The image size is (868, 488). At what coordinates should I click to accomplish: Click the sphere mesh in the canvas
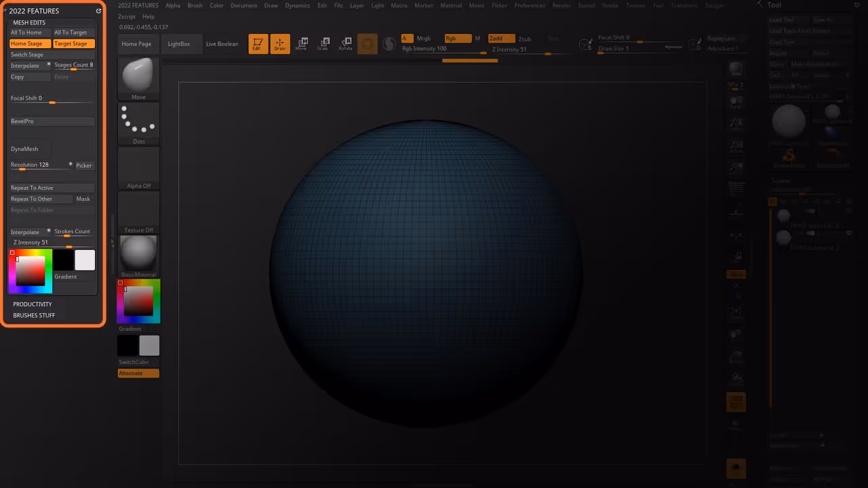(426, 273)
